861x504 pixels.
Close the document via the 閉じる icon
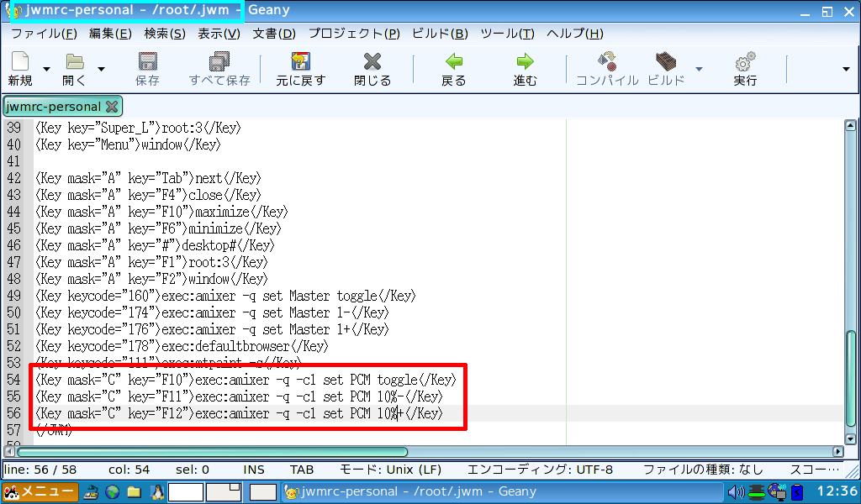coord(372,67)
